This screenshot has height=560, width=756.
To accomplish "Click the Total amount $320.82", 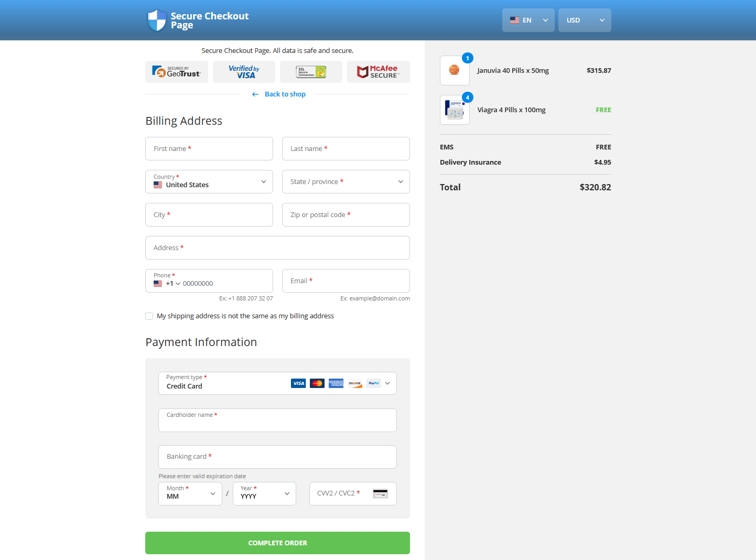I will [595, 187].
